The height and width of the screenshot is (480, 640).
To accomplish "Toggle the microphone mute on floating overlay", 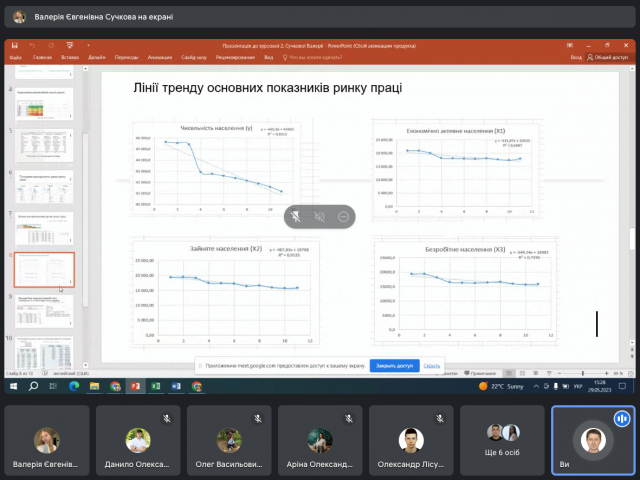I will coord(296,216).
